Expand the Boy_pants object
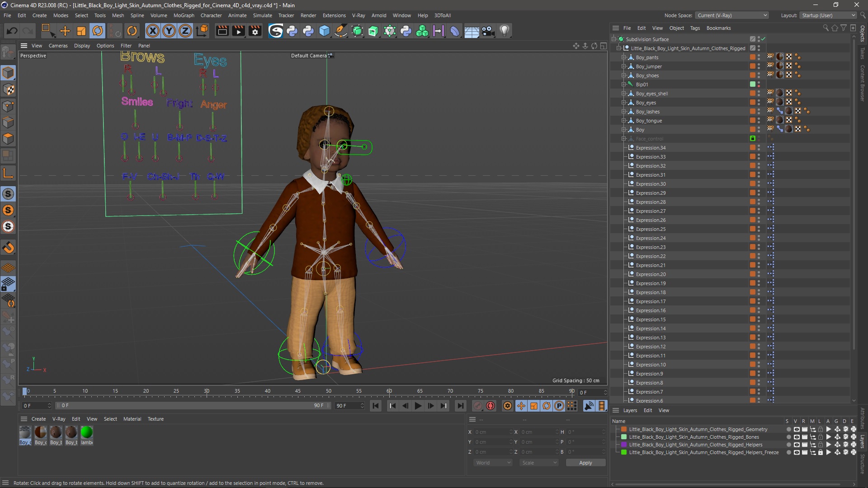 (x=624, y=57)
